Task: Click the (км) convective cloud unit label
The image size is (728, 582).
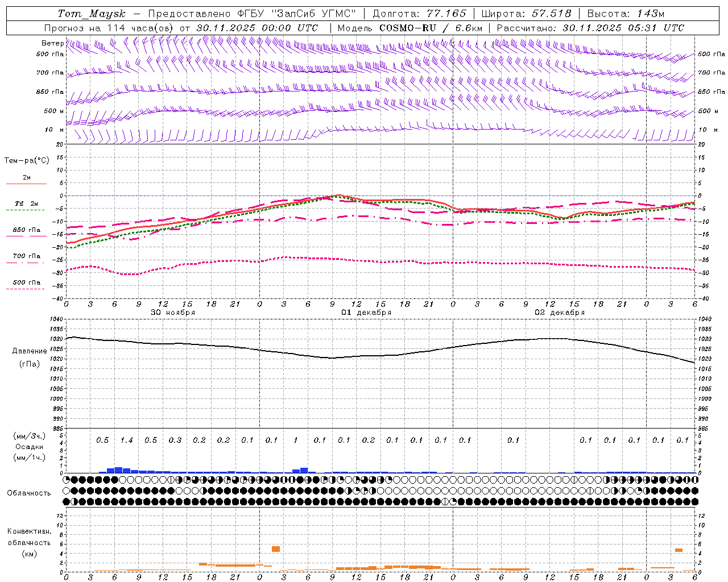Action: click(x=29, y=554)
